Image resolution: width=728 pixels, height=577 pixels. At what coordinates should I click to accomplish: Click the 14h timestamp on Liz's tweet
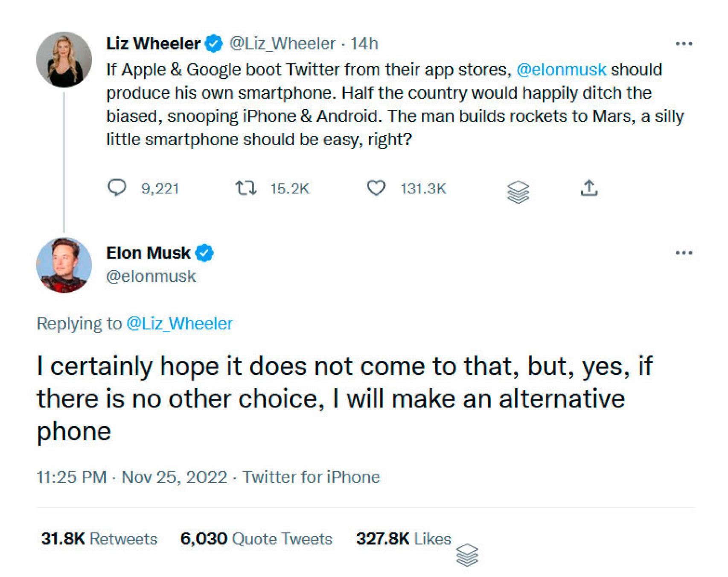point(364,44)
